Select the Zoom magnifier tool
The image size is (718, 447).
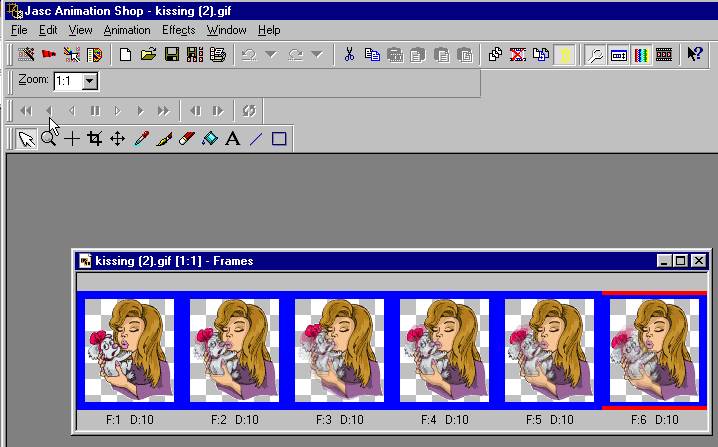pyautogui.click(x=49, y=138)
